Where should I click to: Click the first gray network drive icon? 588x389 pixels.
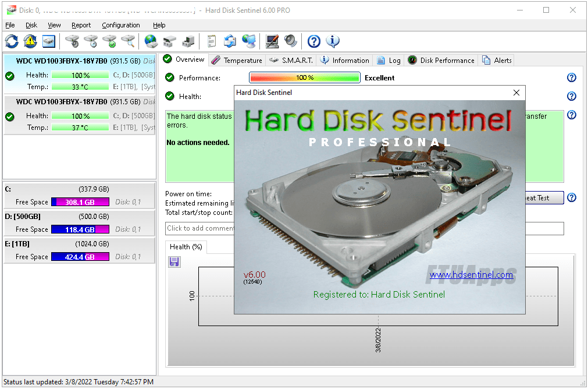tap(169, 41)
